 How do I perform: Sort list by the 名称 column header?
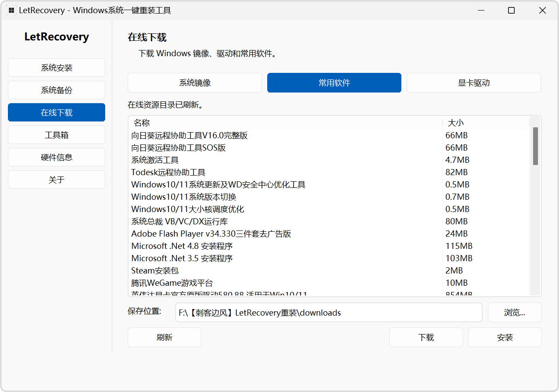point(286,122)
